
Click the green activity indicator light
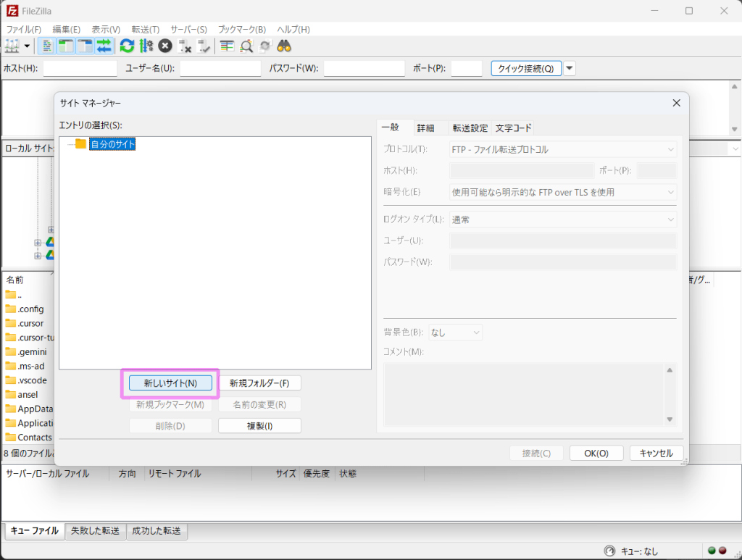[x=712, y=551]
